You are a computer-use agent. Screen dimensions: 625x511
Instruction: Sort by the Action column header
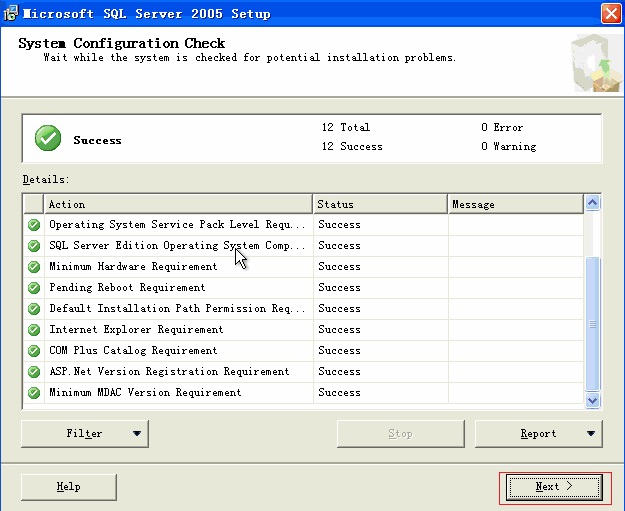point(178,204)
